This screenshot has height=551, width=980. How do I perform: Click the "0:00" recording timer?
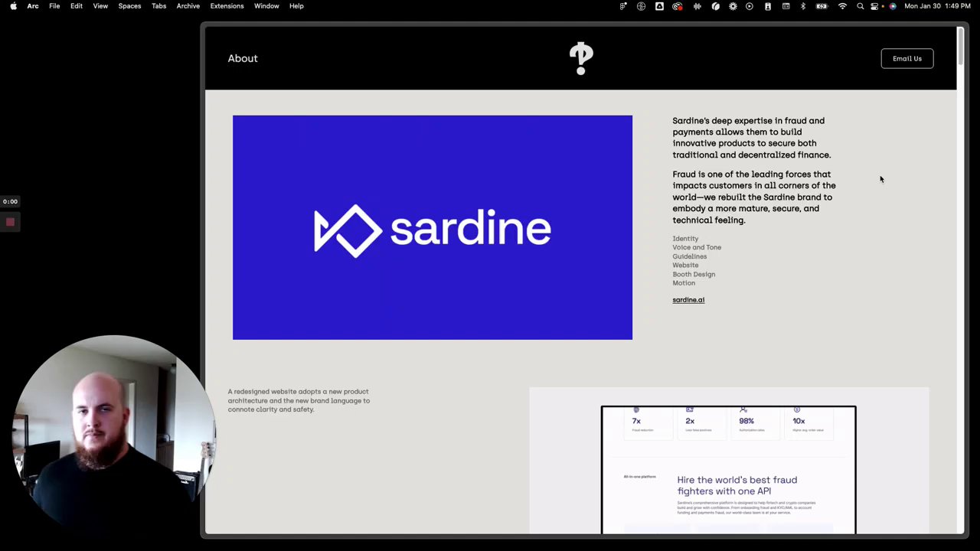(10, 202)
